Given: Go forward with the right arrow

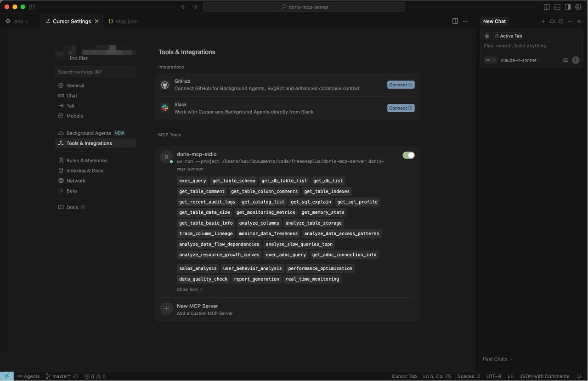Looking at the screenshot, I should point(195,7).
